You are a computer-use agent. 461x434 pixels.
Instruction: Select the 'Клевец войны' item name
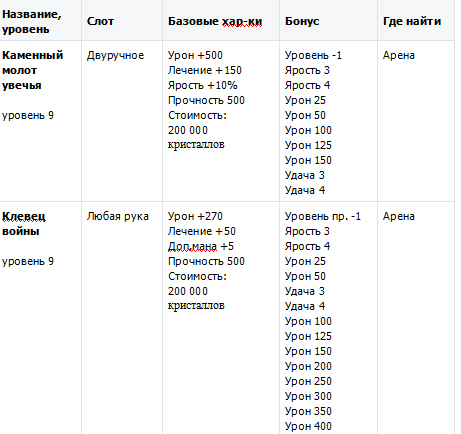coord(24,224)
